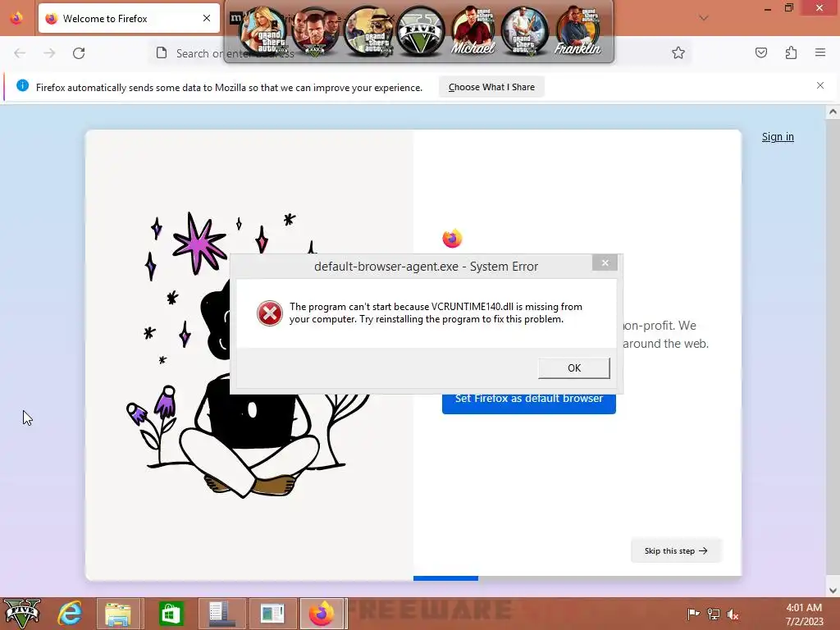Click the onboarding progress indicator bar
The width and height of the screenshot is (840, 630).
coord(577,578)
